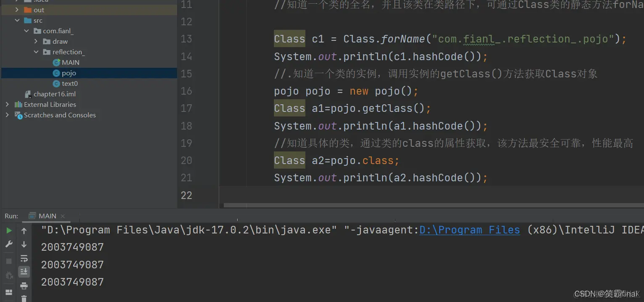Screen dimensions: 644x302
Task: Clear console with the trash icon
Action: [x=24, y=299]
